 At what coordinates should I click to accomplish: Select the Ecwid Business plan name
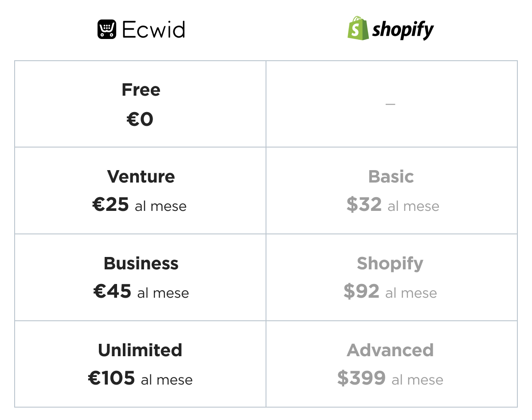141,264
